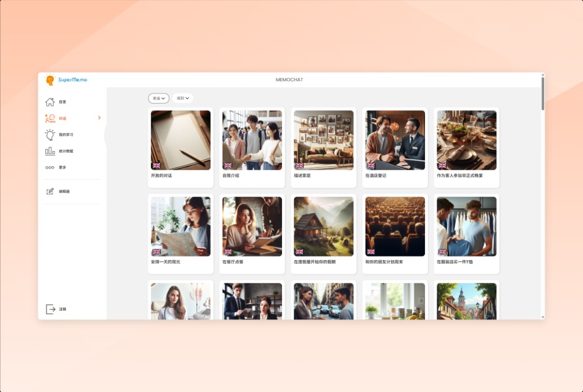Open the 英语 language dropdown

tap(159, 99)
